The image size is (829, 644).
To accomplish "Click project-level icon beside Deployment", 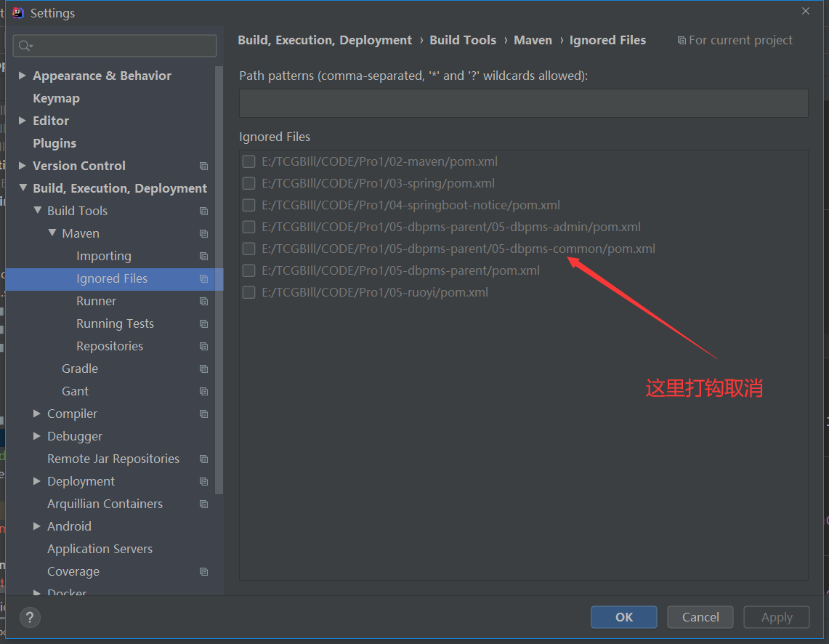I will pos(203,482).
